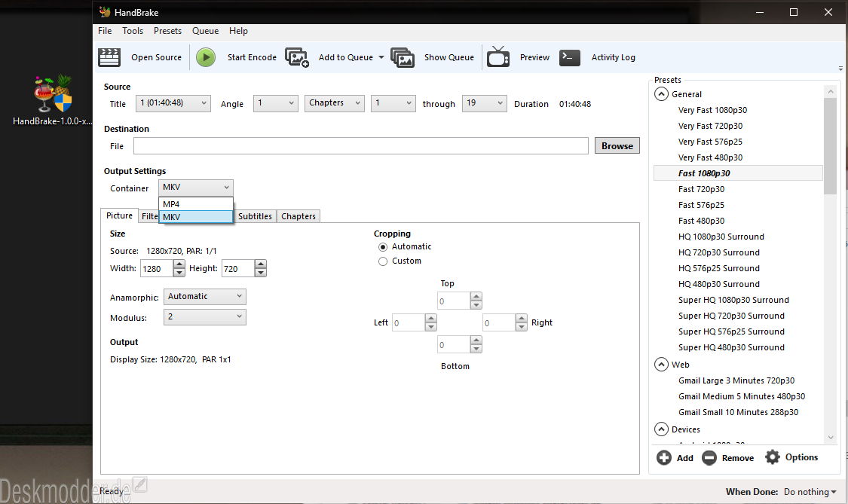Select the HQ 480p30 Surround preset
Image resolution: width=848 pixels, height=504 pixels.
[x=719, y=284]
